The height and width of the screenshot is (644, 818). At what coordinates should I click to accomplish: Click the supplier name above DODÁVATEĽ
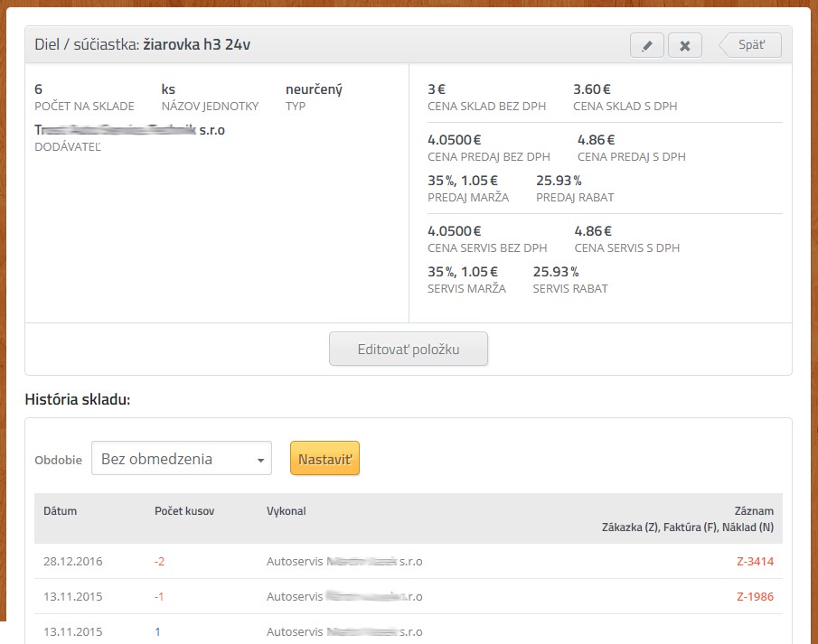(x=129, y=130)
